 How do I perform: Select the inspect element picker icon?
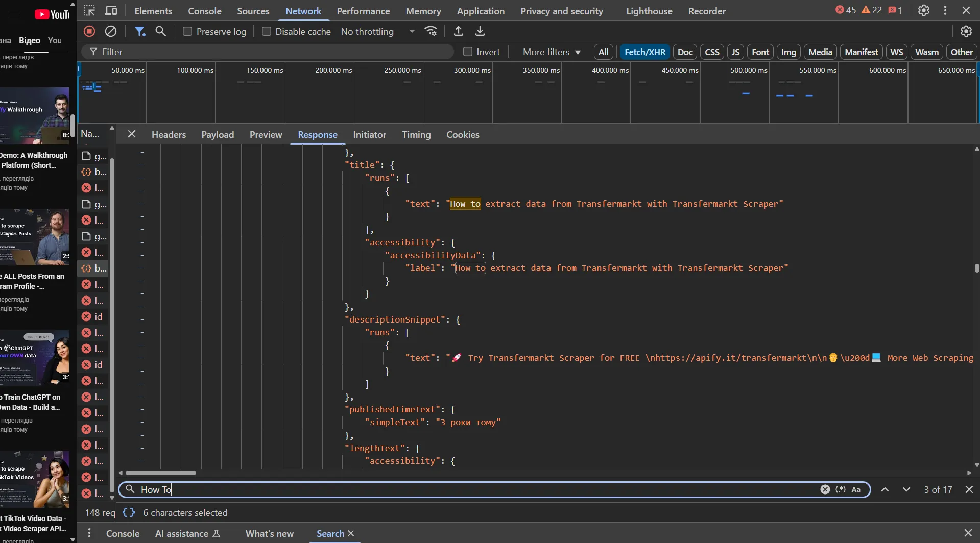pos(89,11)
